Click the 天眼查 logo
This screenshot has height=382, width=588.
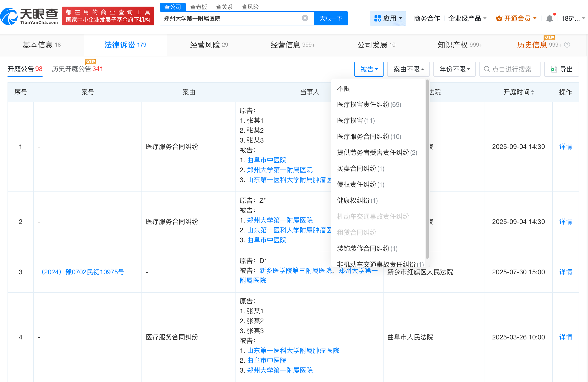30,16
